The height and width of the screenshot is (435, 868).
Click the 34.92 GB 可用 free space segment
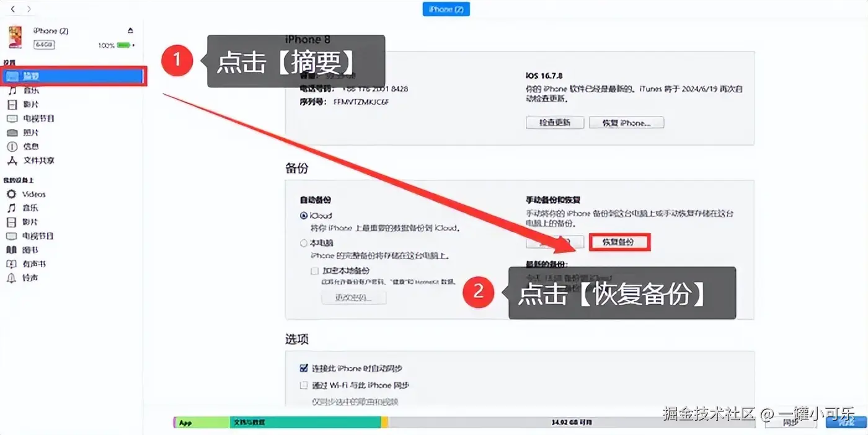click(x=572, y=423)
